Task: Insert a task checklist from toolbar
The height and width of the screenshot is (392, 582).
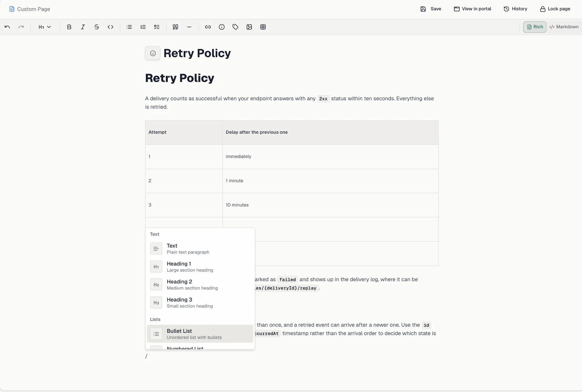Action: click(x=157, y=27)
